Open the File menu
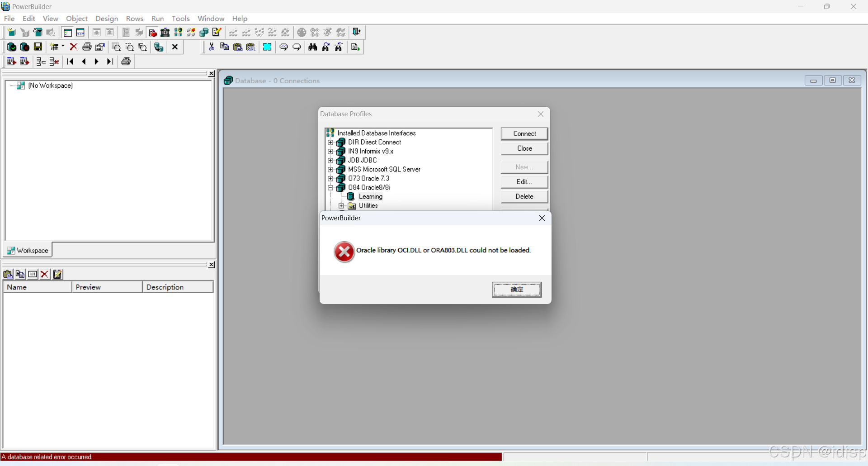 point(9,19)
